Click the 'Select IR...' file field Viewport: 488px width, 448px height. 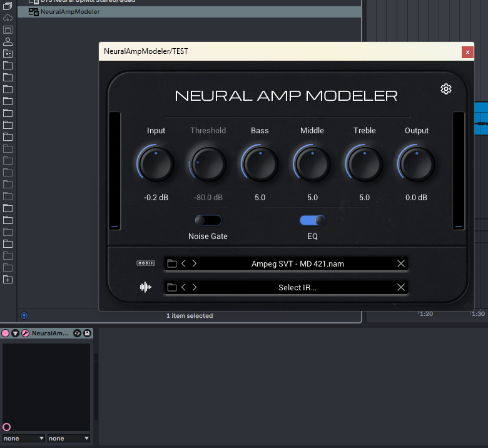(297, 287)
